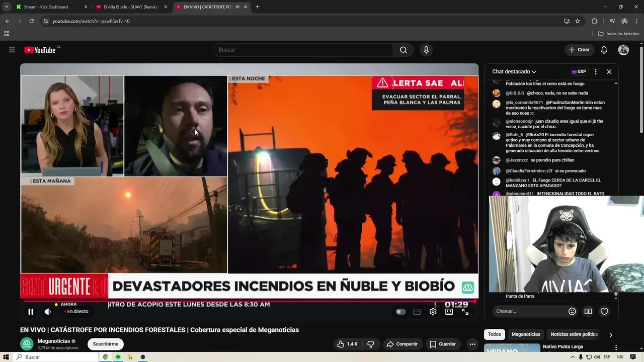Screen dimensions: 644x362
Task: Open Nativo Punta Larga video thumbnail
Action: pyautogui.click(x=512, y=348)
